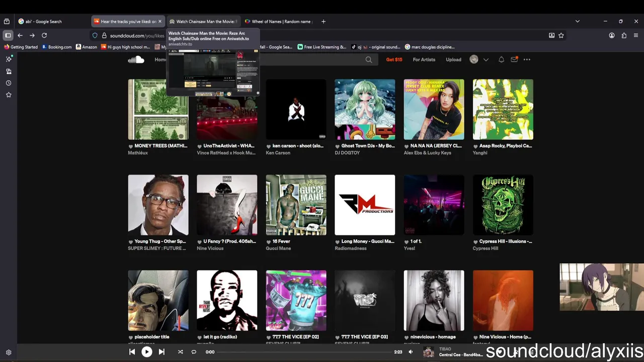The height and width of the screenshot is (362, 644).
Task: Open the SoundCloud notifications bell
Action: (x=501, y=59)
